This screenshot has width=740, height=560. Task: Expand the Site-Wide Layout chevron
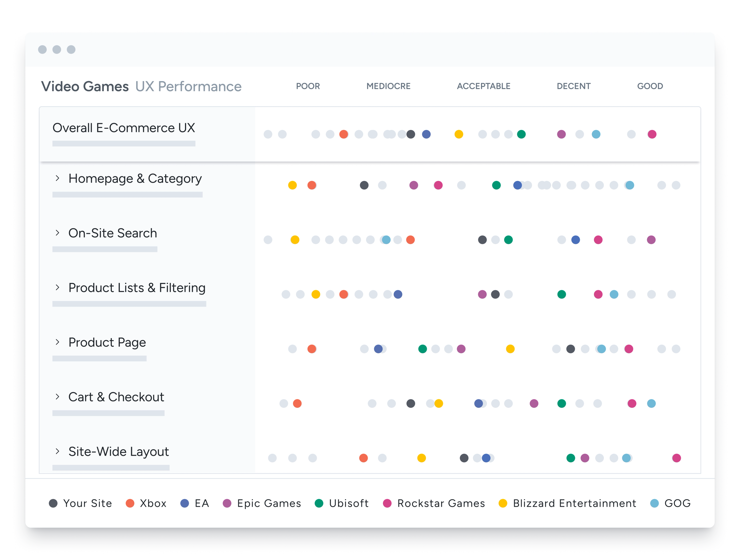[58, 451]
